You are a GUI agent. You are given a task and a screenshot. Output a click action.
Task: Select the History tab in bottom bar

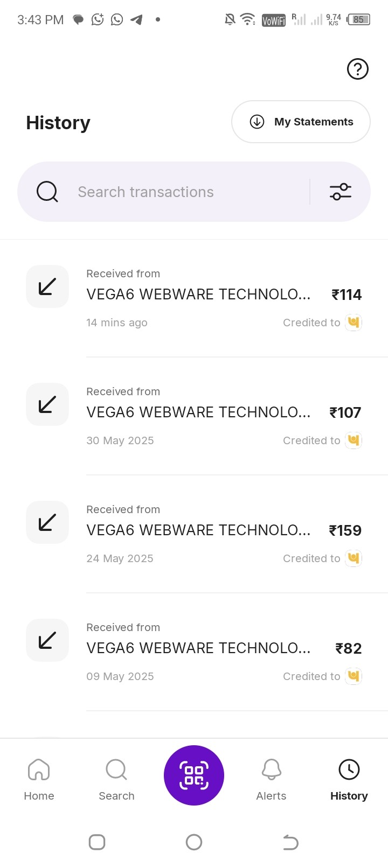click(349, 780)
